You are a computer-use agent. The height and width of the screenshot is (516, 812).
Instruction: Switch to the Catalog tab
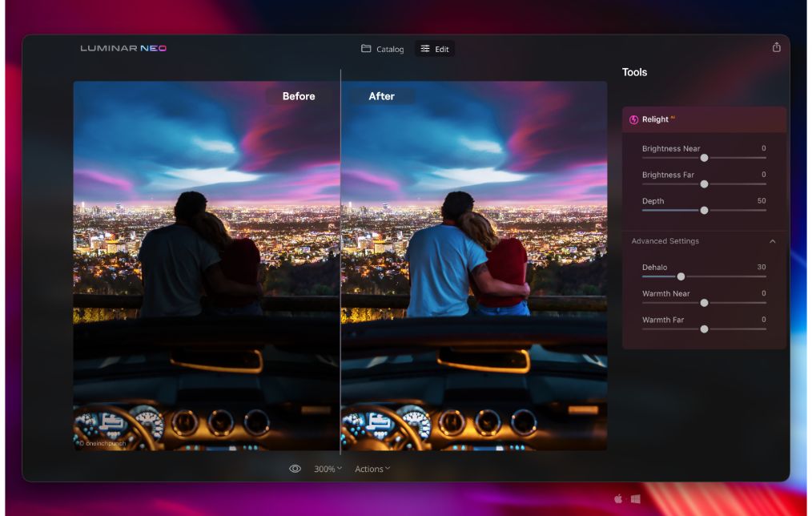[x=383, y=49]
